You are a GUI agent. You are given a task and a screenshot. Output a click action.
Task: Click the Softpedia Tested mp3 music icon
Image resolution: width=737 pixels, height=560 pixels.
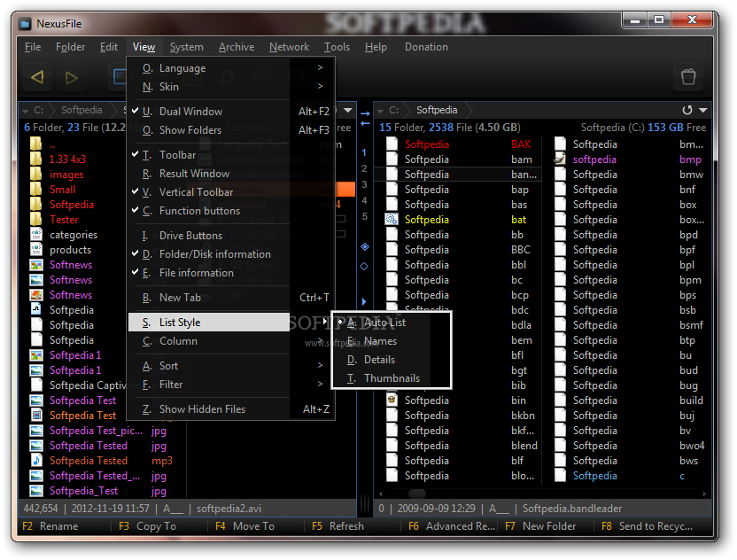point(36,461)
